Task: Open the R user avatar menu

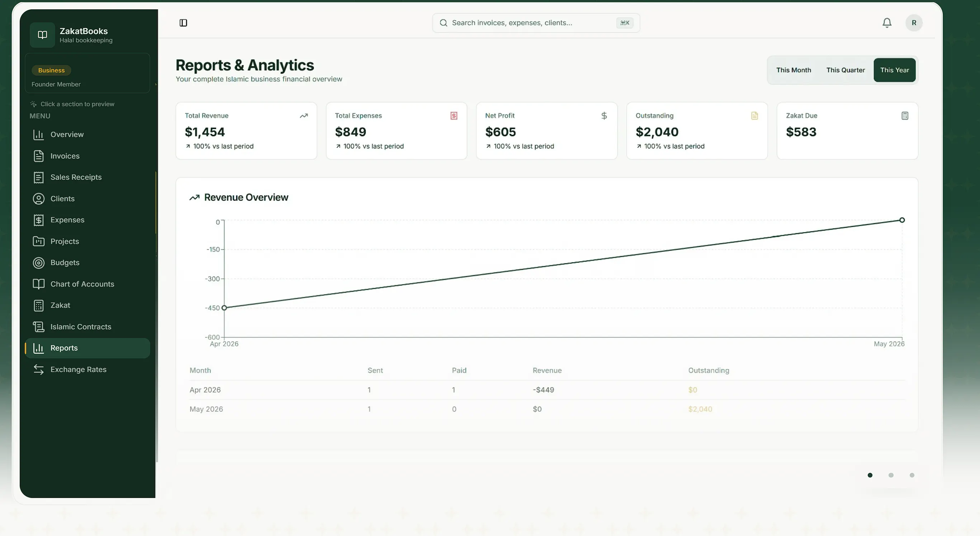Action: 914,23
